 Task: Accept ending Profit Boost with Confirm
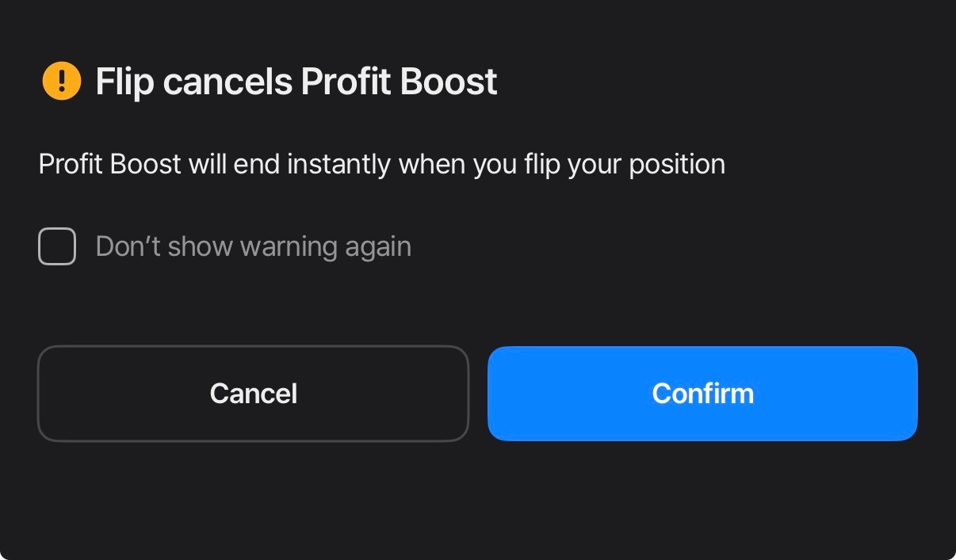tap(702, 393)
